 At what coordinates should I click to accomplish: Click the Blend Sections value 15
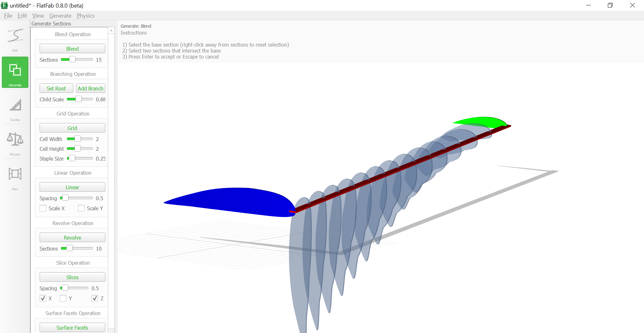(x=99, y=60)
